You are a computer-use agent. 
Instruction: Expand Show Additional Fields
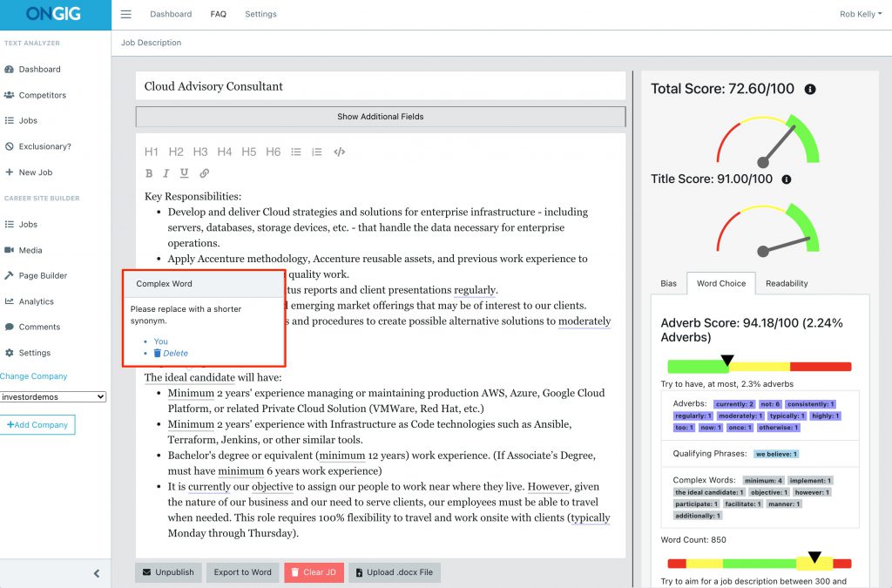coord(381,117)
